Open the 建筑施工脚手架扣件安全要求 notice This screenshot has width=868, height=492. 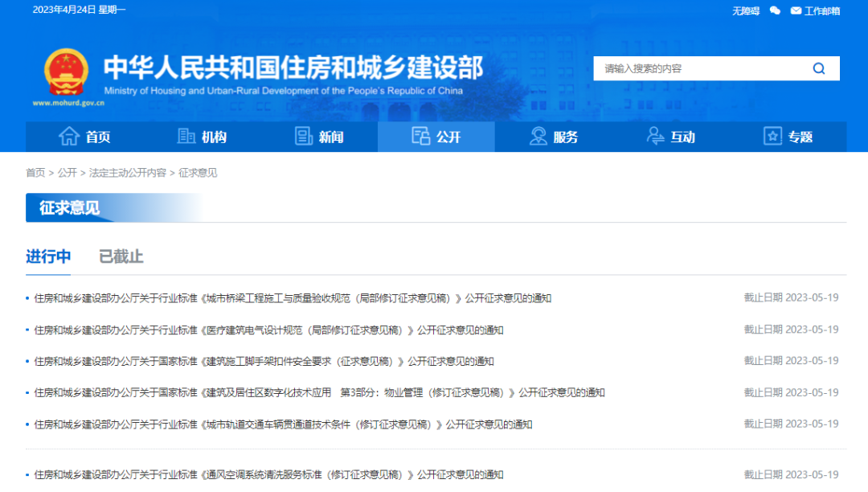tap(264, 361)
